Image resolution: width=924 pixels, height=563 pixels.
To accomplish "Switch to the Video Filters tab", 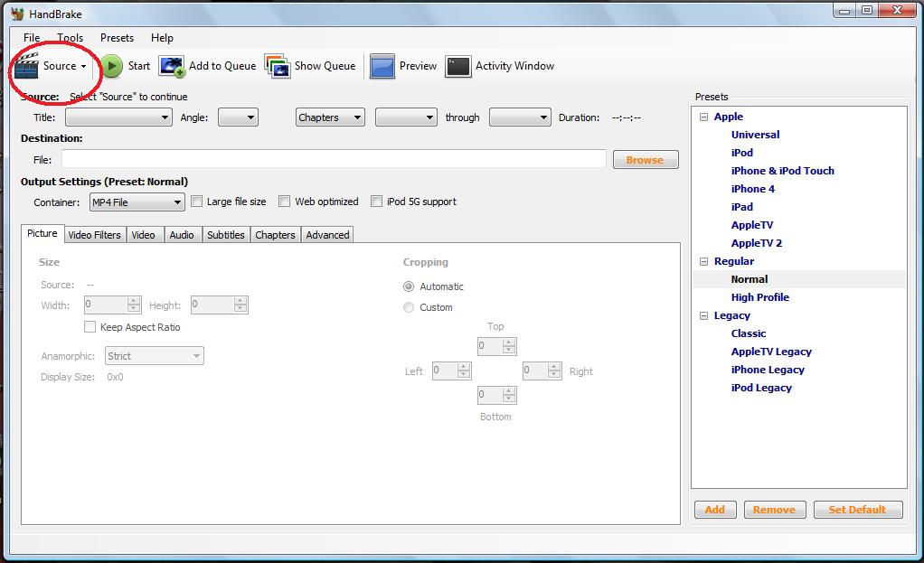I will tap(94, 235).
